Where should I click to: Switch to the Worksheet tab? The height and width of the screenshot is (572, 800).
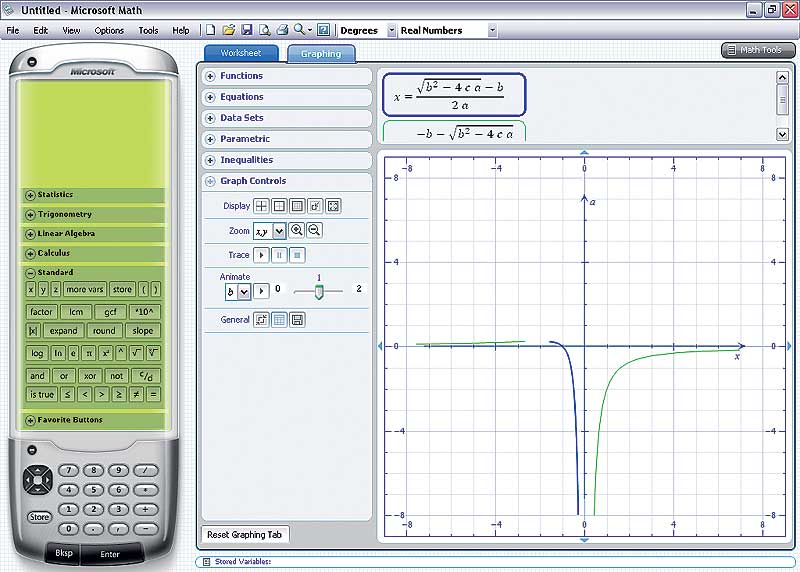tap(241, 53)
